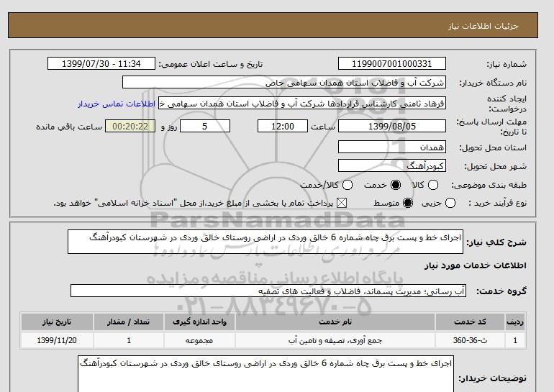This screenshot has height=392, width=554.
Task: Open the اطلاعات تماس خریدار link
Action: 117,104
